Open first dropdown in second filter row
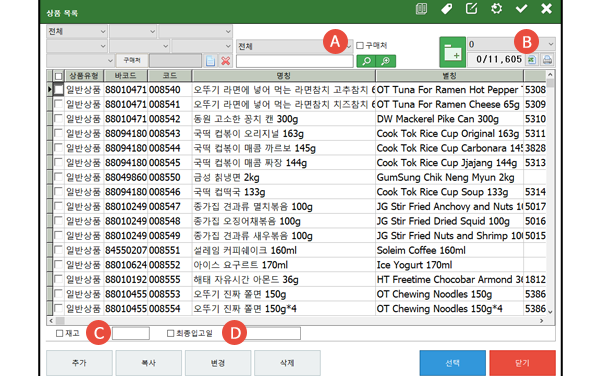The height and width of the screenshot is (376, 599). click(77, 46)
